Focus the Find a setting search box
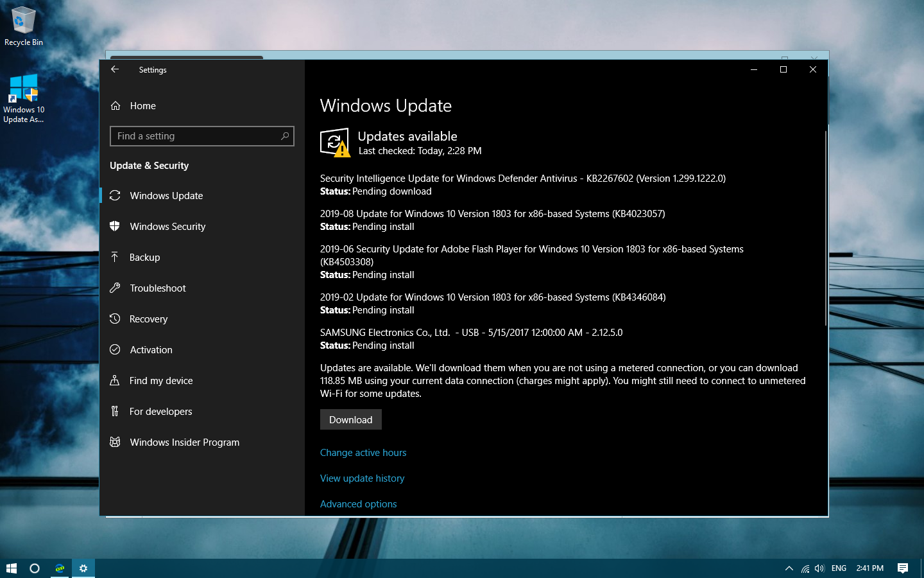The width and height of the screenshot is (924, 578). coord(202,136)
